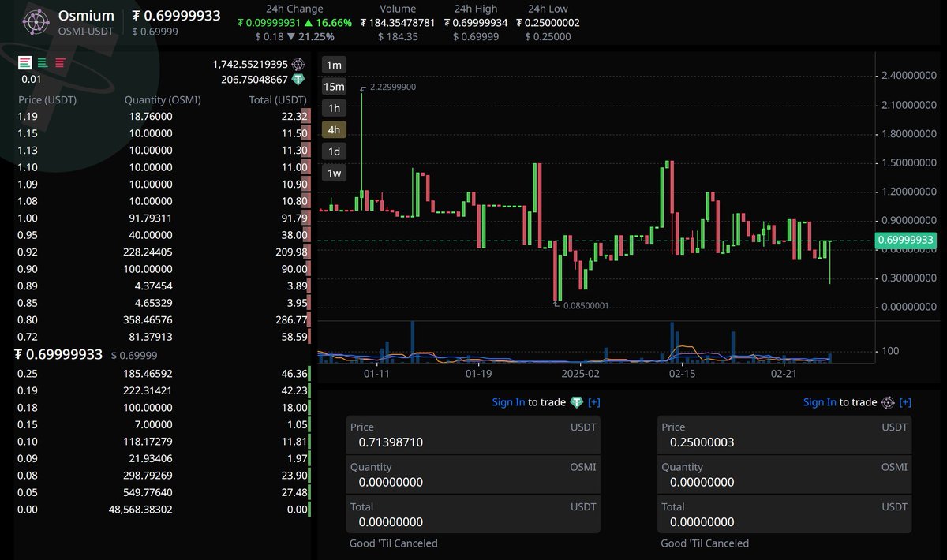
Task: Select the 1m chart interval
Action: 335,65
